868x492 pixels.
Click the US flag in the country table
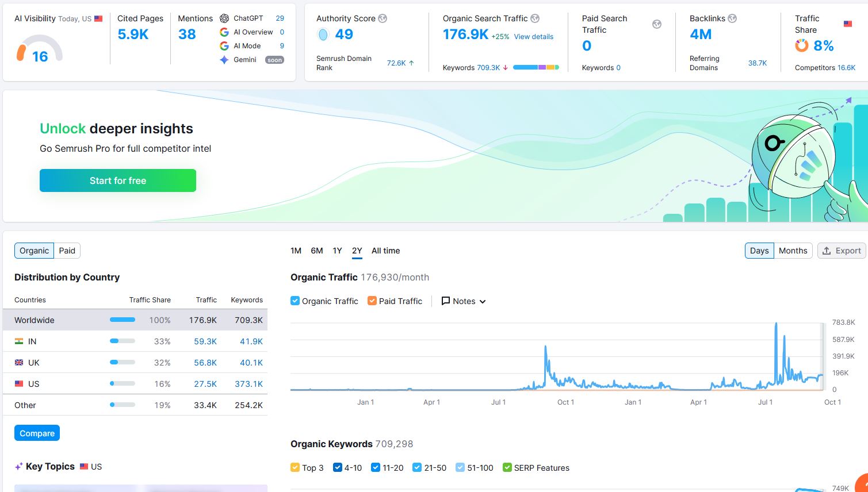point(19,384)
